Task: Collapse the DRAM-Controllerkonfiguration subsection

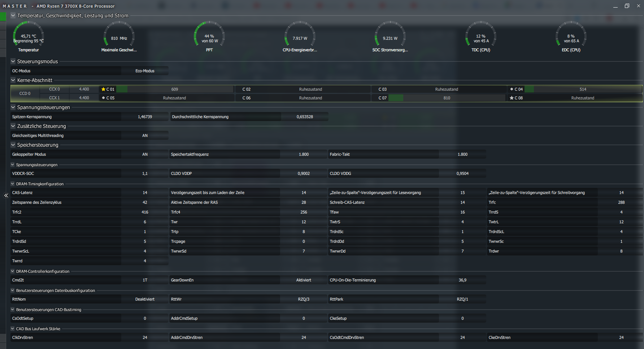Action: point(13,271)
